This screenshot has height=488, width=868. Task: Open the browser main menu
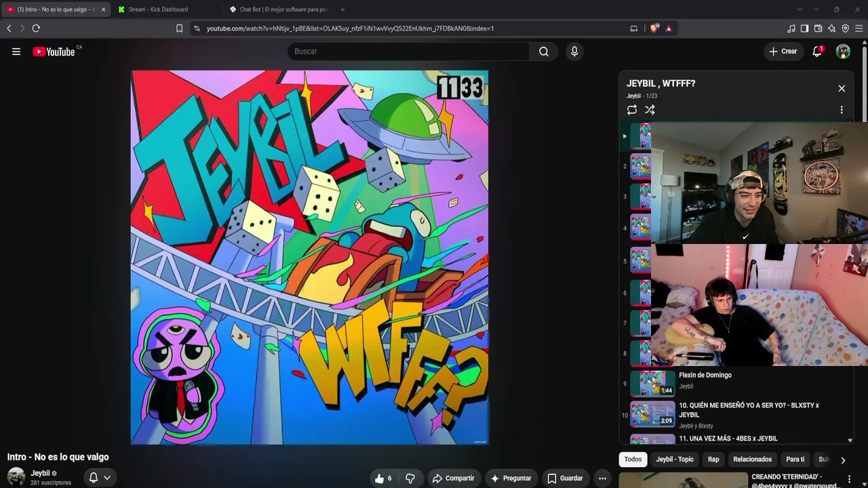coord(859,28)
